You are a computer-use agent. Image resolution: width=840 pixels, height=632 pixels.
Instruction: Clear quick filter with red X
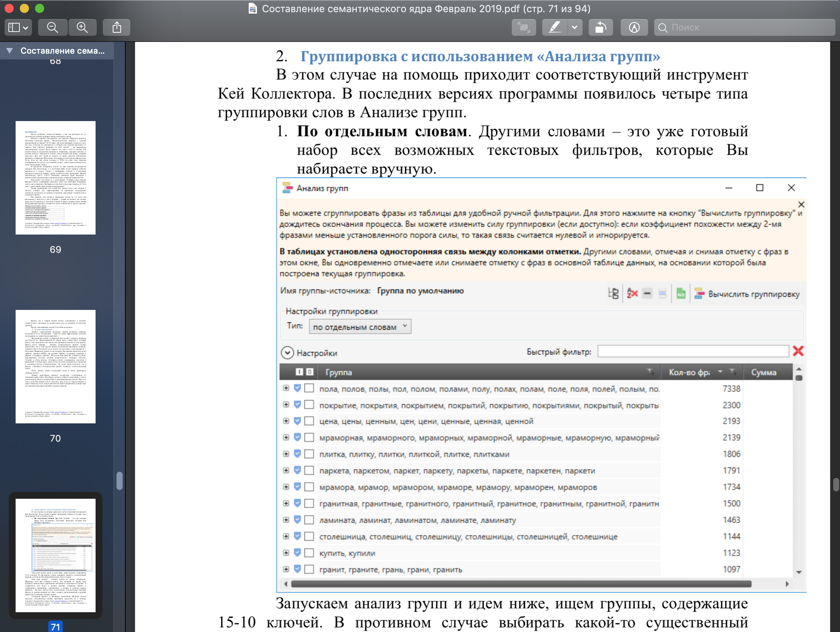tap(798, 351)
